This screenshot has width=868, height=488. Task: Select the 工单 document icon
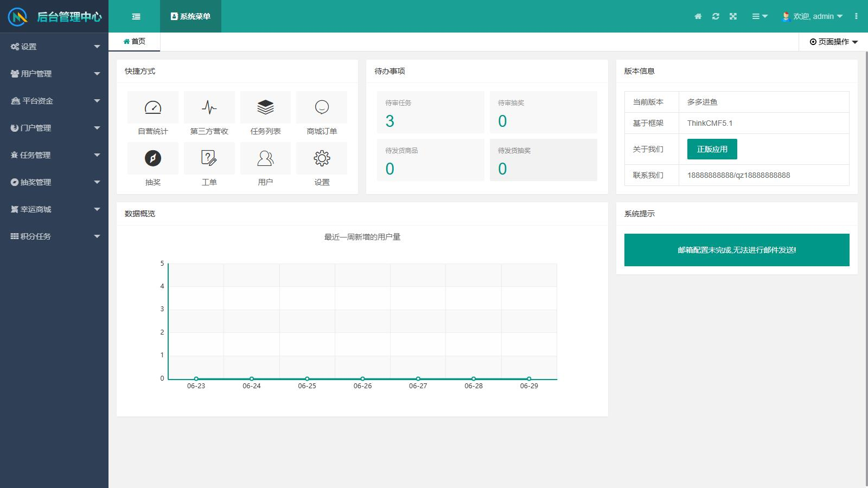click(209, 158)
